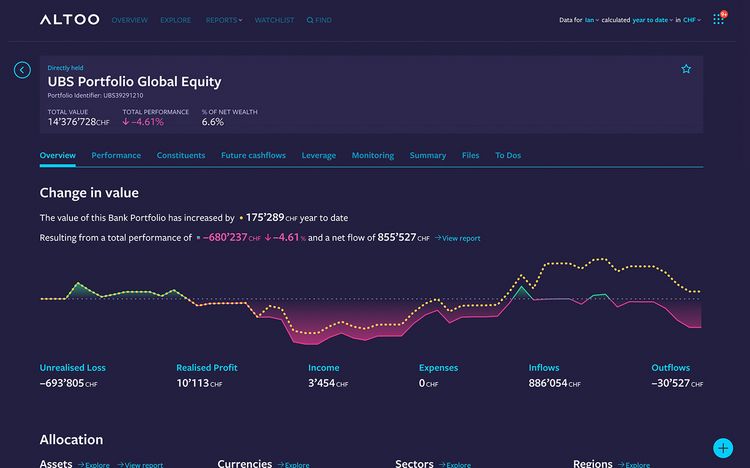Go to the Constituents tab
The height and width of the screenshot is (468, 750).
pos(181,156)
